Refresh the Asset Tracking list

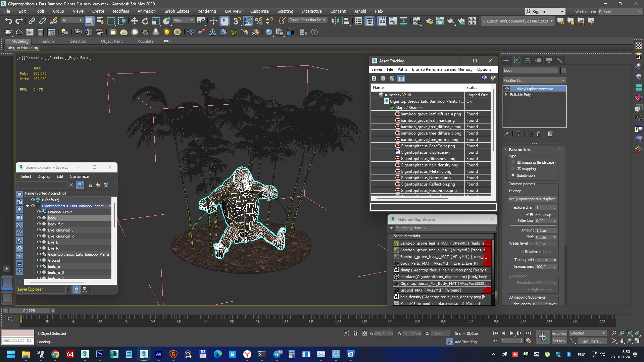374,79
